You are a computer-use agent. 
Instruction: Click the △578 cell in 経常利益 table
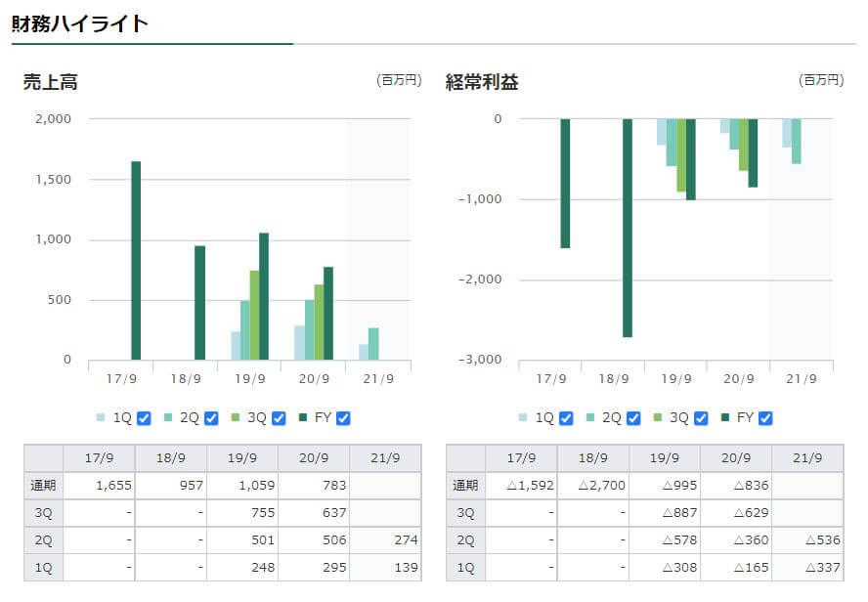[665, 540]
